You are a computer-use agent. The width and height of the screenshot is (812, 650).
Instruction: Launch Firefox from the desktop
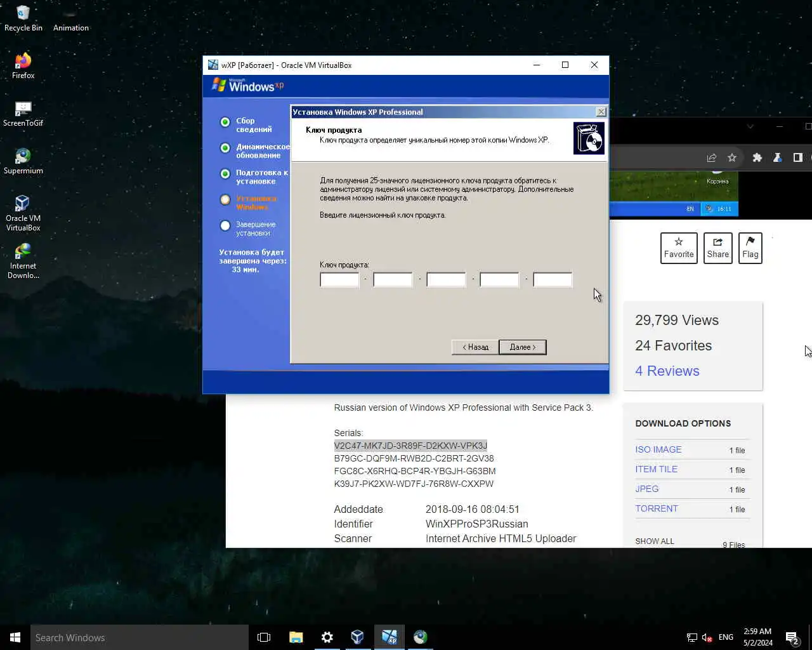[x=23, y=65]
